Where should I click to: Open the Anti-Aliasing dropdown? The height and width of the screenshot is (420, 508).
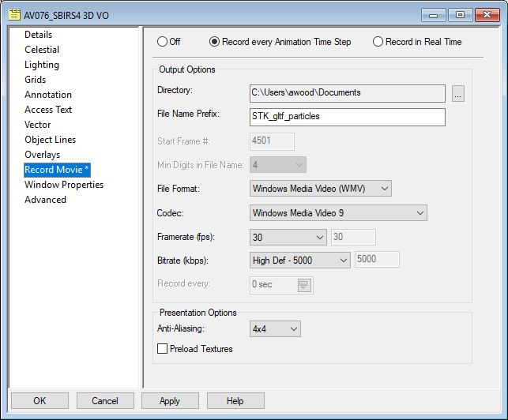pyautogui.click(x=274, y=328)
